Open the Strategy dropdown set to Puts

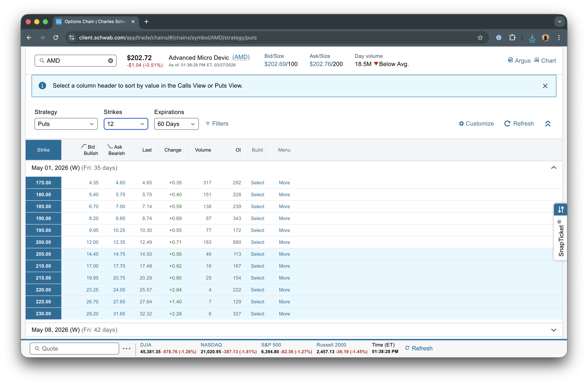(x=66, y=124)
